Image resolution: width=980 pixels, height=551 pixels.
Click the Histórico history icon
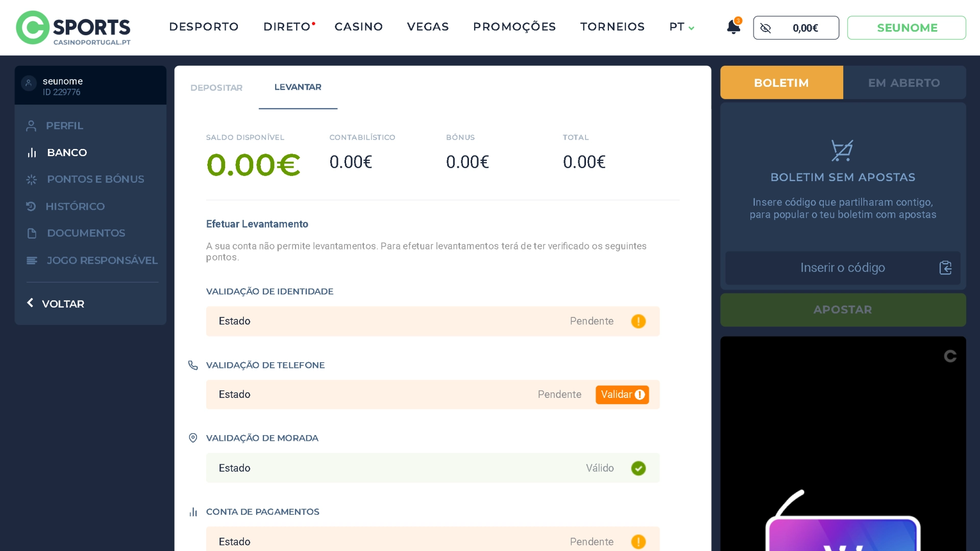31,206
